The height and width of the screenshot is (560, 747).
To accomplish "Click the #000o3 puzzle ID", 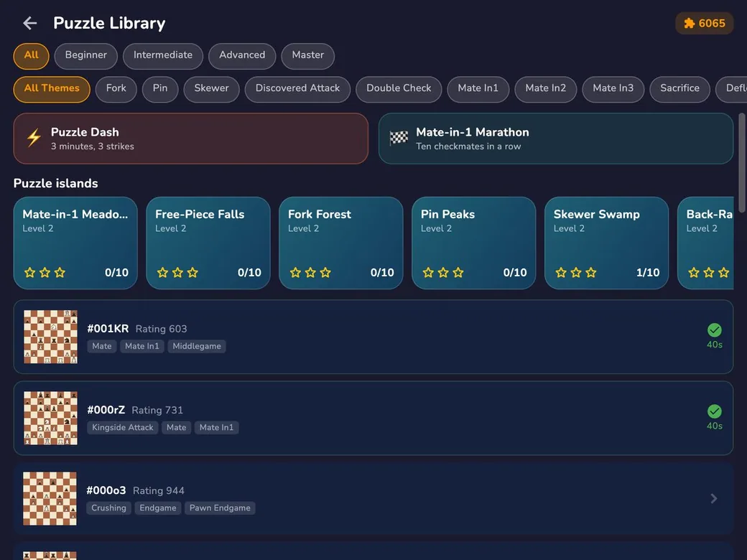I will [x=106, y=490].
